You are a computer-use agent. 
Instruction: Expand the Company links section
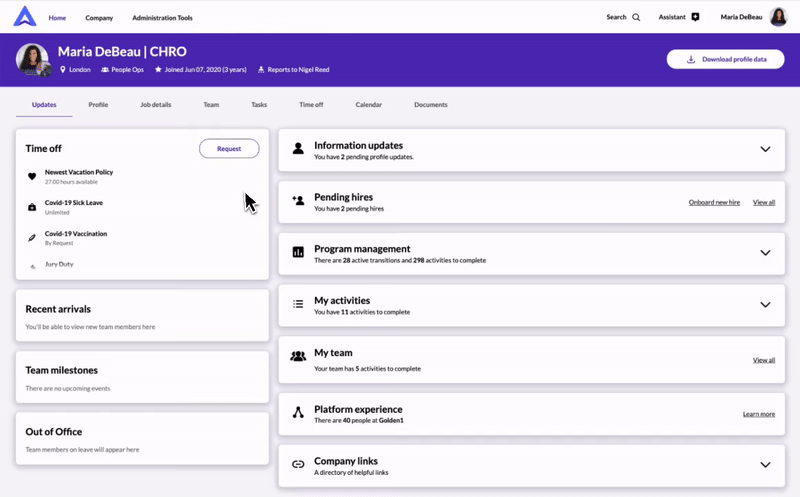coord(765,464)
